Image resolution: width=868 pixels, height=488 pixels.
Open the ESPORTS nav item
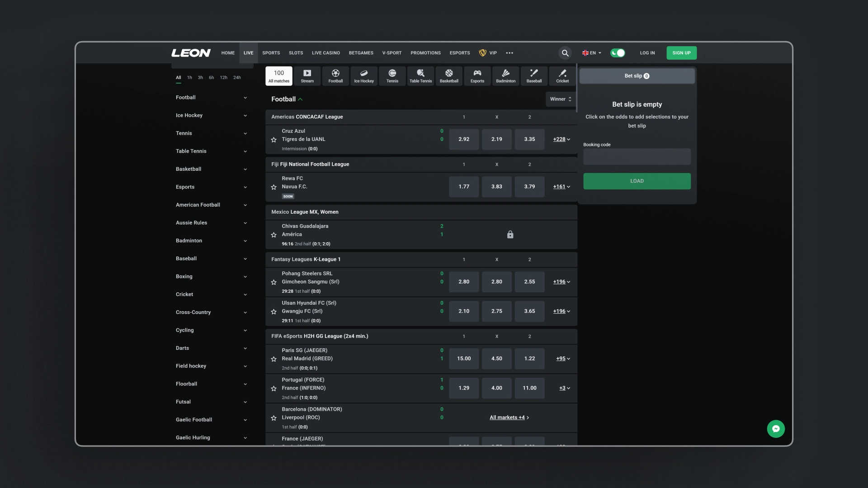click(x=460, y=53)
